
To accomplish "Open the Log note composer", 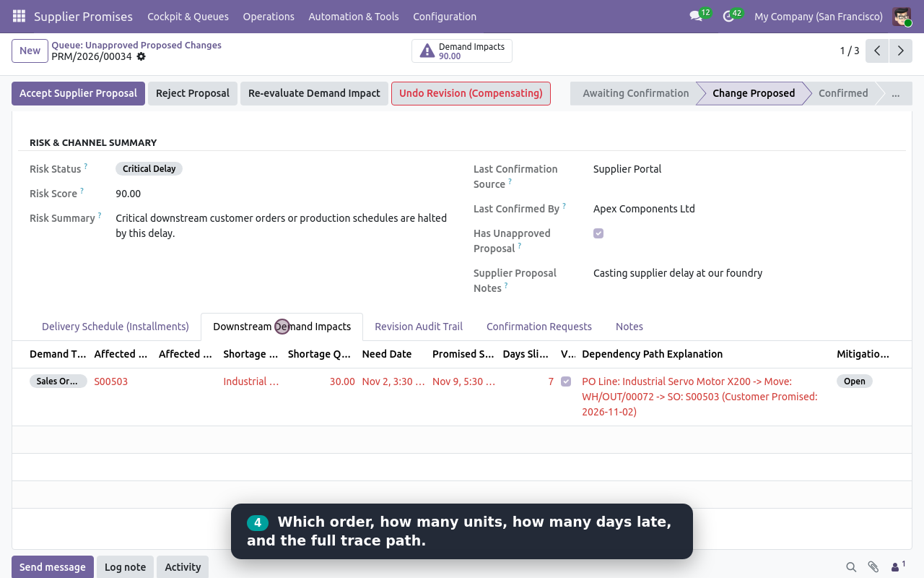I will [x=125, y=567].
